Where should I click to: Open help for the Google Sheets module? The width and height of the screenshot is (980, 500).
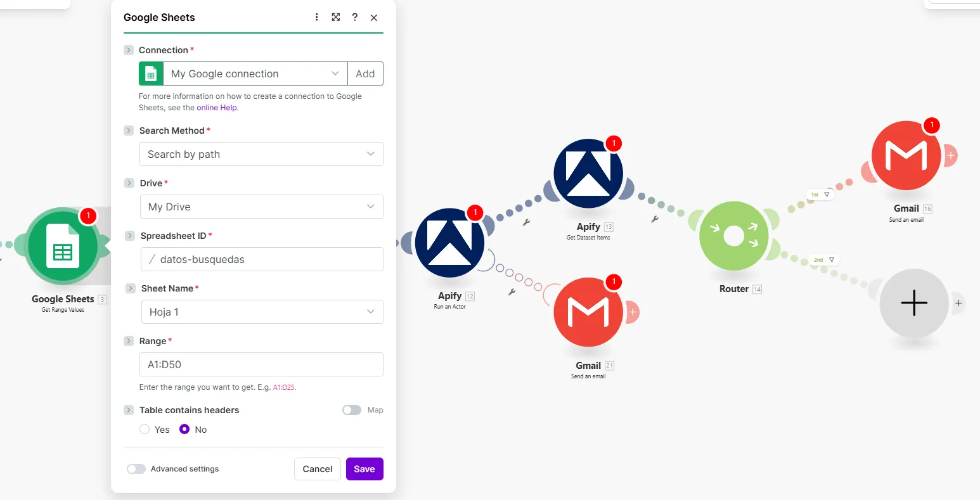click(x=354, y=17)
